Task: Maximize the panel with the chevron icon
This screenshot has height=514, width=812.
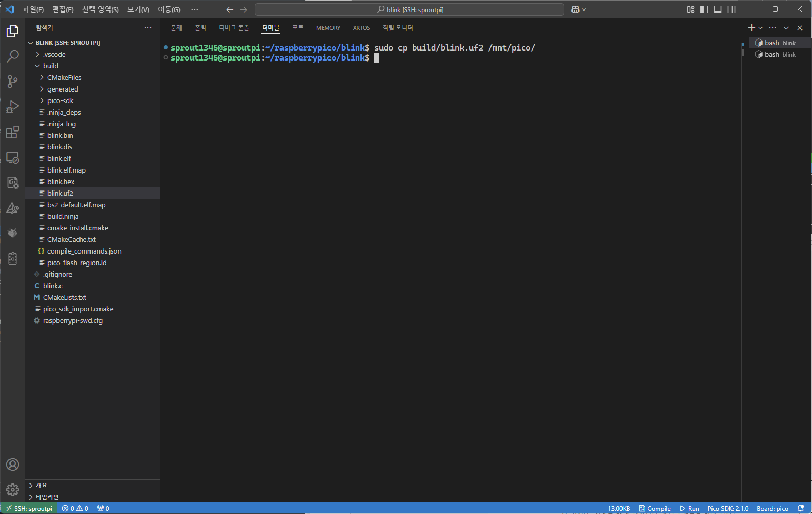Action: click(x=786, y=28)
